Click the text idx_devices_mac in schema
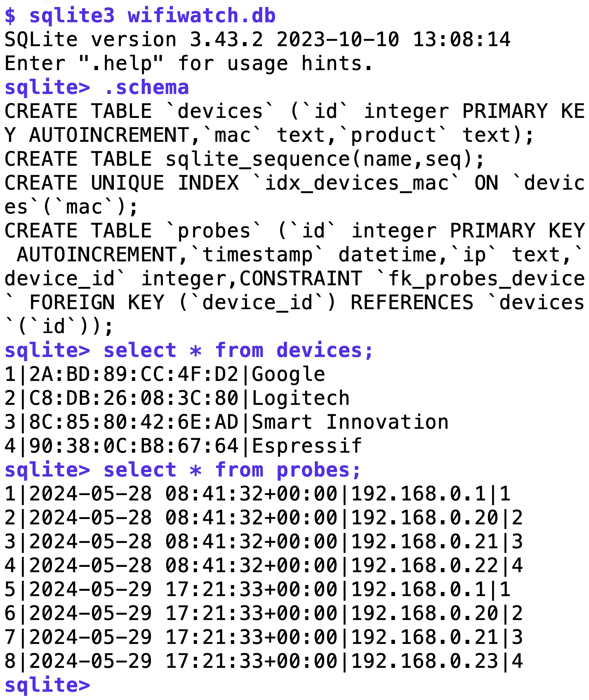This screenshot has height=700, width=589. click(356, 183)
